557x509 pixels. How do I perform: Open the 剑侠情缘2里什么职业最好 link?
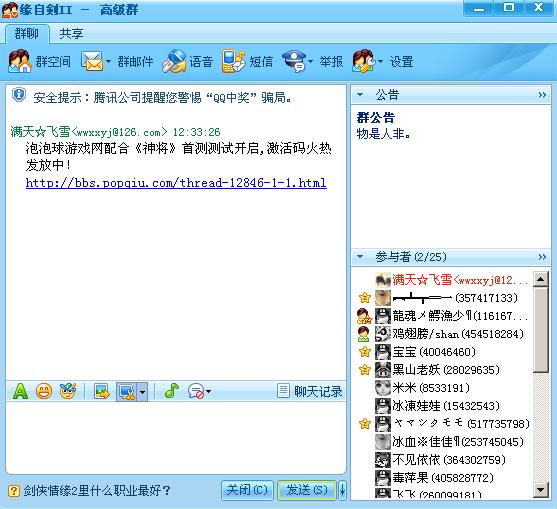pos(97,491)
